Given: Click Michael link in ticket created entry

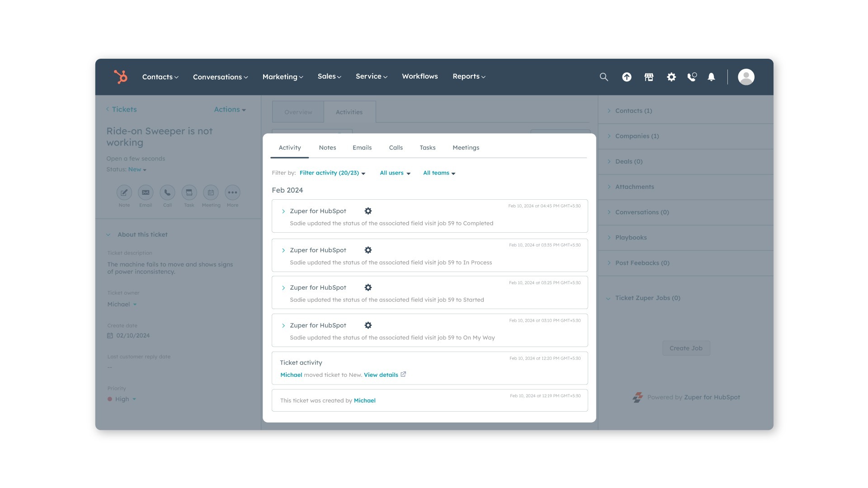Looking at the screenshot, I should tap(364, 400).
